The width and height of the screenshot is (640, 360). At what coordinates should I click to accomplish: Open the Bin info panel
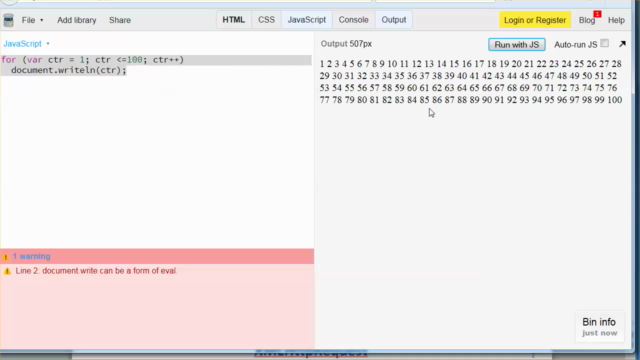(x=599, y=327)
